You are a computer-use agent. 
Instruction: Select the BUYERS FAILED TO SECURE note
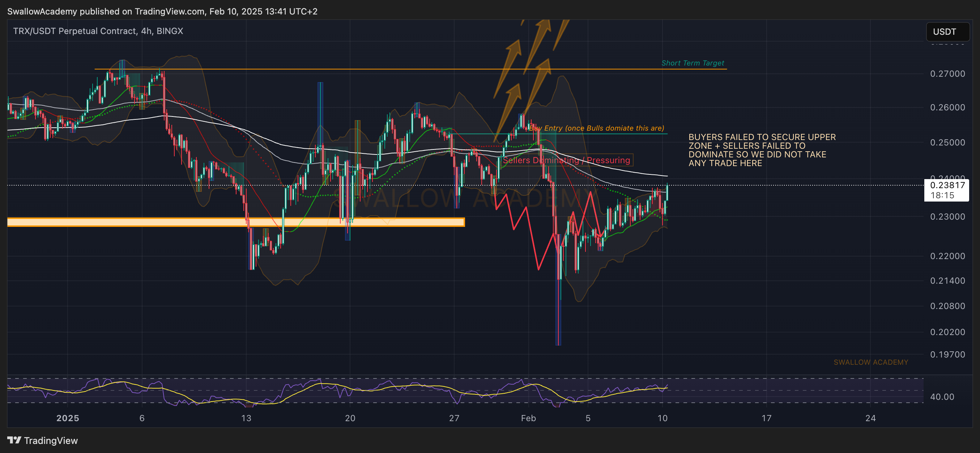[762, 150]
